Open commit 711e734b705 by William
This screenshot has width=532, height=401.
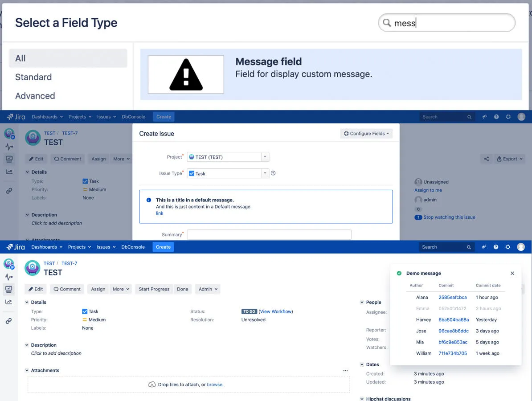pyautogui.click(x=453, y=353)
